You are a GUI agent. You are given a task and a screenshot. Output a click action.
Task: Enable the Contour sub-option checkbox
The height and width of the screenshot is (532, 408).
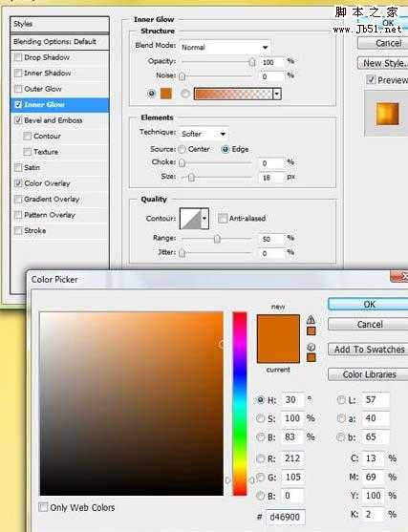point(27,136)
